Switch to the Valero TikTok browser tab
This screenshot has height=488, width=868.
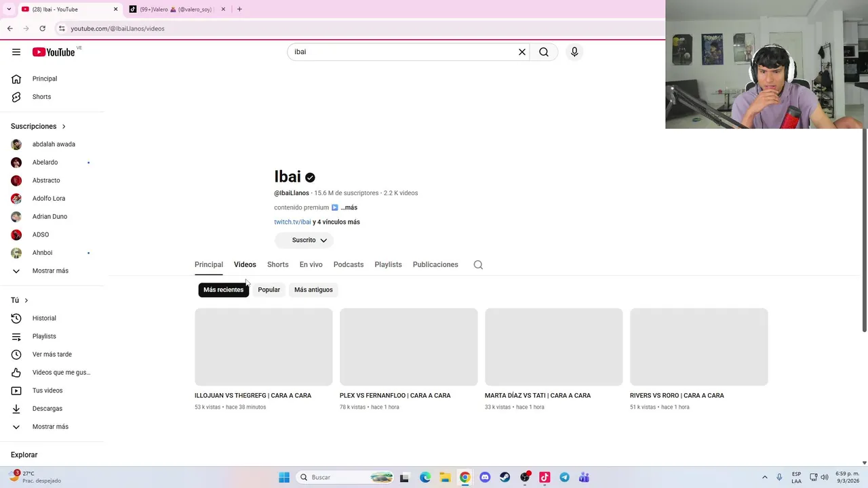click(176, 9)
